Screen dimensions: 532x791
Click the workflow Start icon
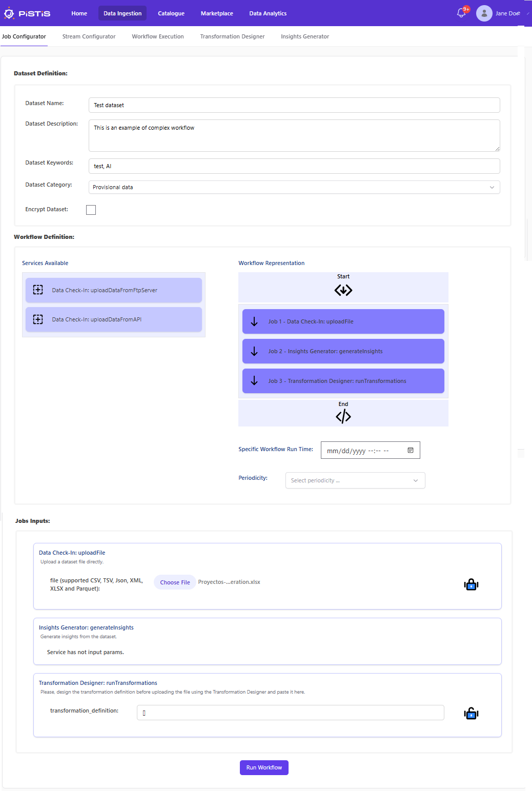(x=343, y=290)
